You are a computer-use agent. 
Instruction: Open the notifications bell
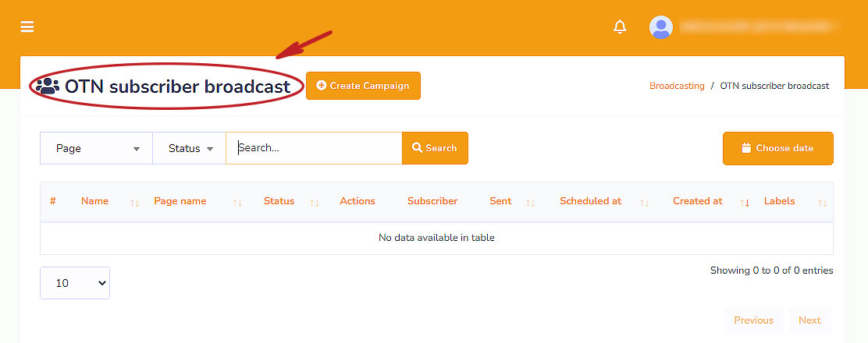click(620, 27)
